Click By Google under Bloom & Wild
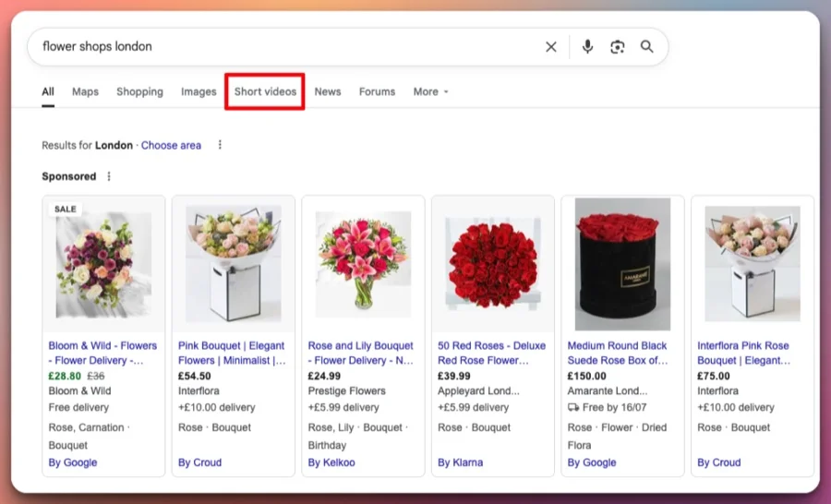 [73, 462]
